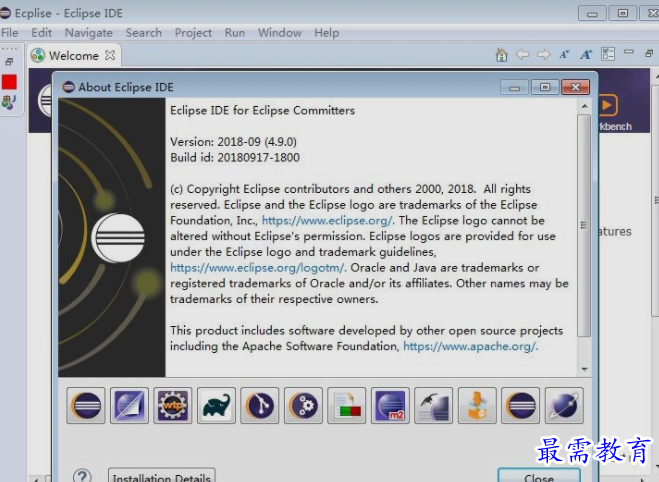Image resolution: width=659 pixels, height=482 pixels.
Task: Click the orange download box feature icon
Action: pyautogui.click(x=477, y=406)
